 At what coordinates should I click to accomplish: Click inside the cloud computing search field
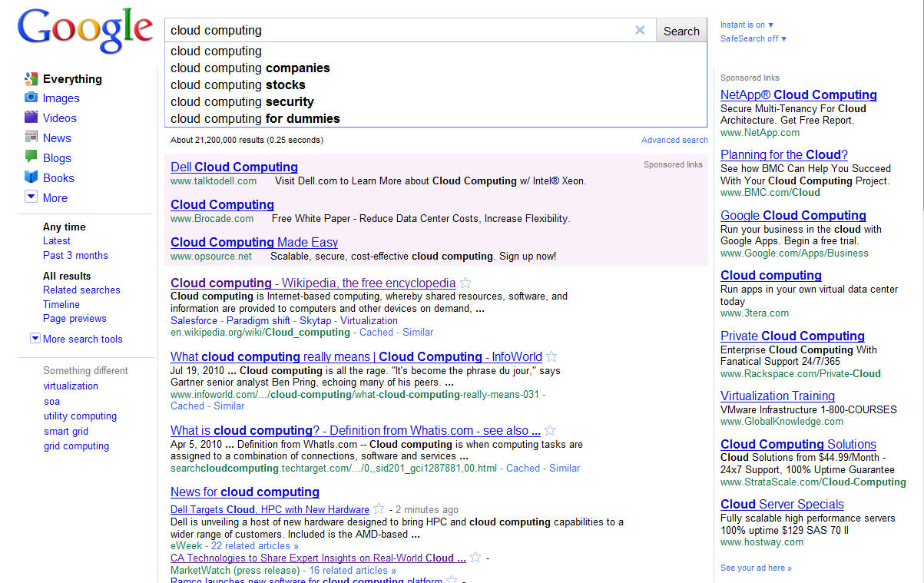click(399, 31)
